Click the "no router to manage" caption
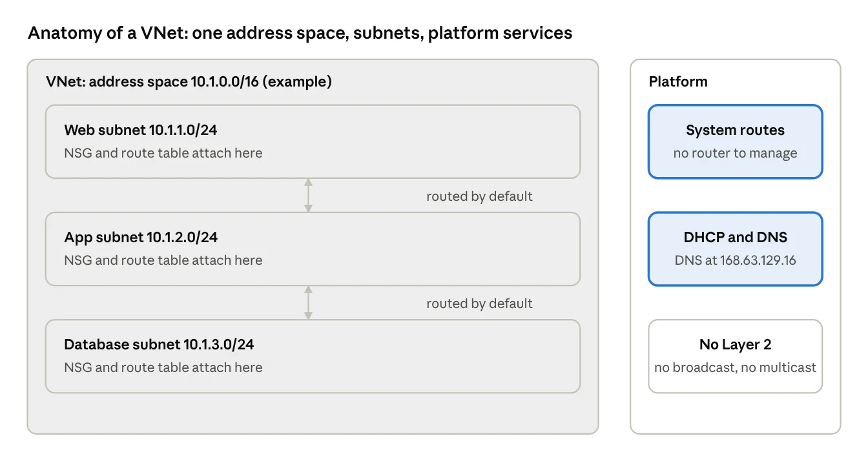 736,153
